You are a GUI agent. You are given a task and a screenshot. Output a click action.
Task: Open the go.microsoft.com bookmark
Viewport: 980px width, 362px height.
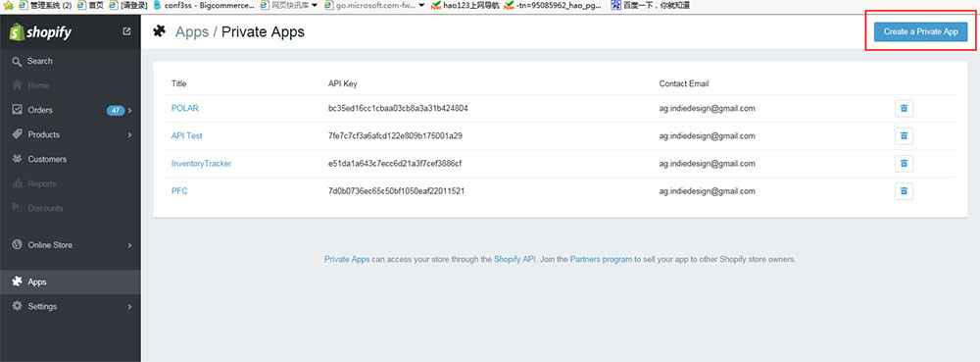tap(370, 5)
